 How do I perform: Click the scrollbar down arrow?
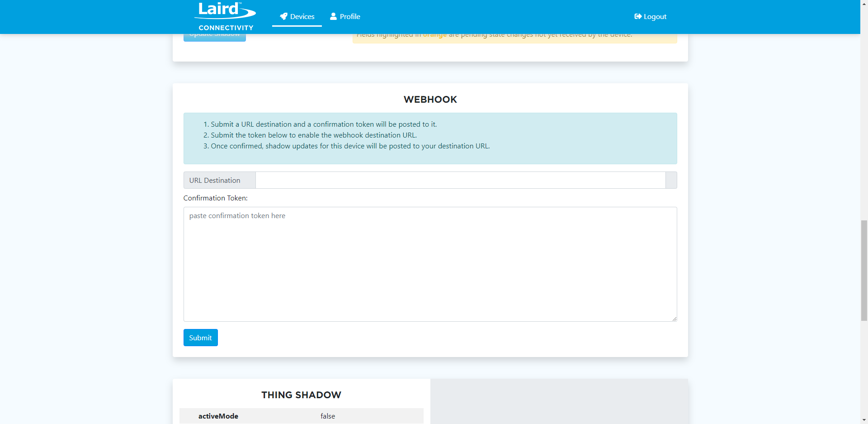coord(864,420)
